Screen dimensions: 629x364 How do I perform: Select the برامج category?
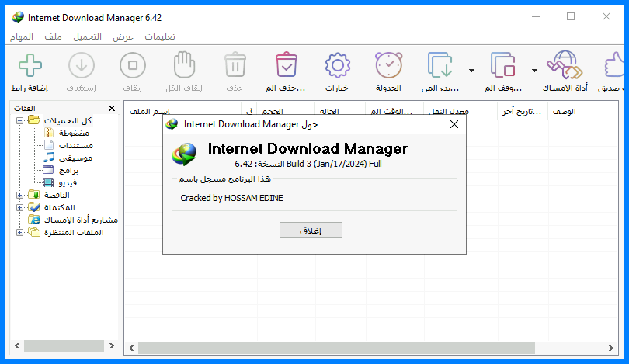tap(68, 170)
